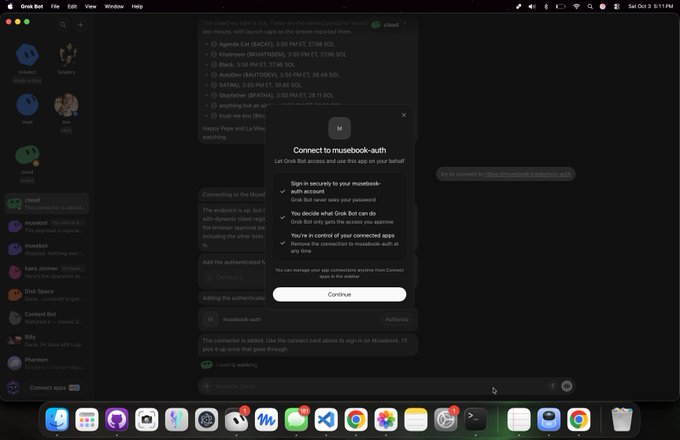Open the Chrome icon beside VS Code in Dock

point(356,420)
